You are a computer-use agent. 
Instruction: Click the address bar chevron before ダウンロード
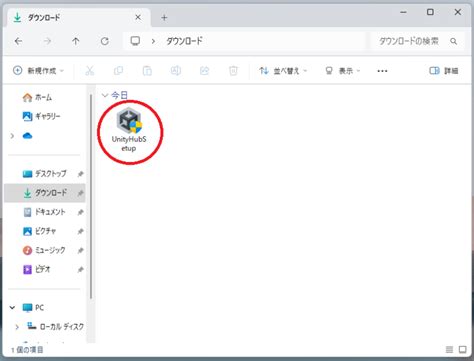click(x=153, y=41)
